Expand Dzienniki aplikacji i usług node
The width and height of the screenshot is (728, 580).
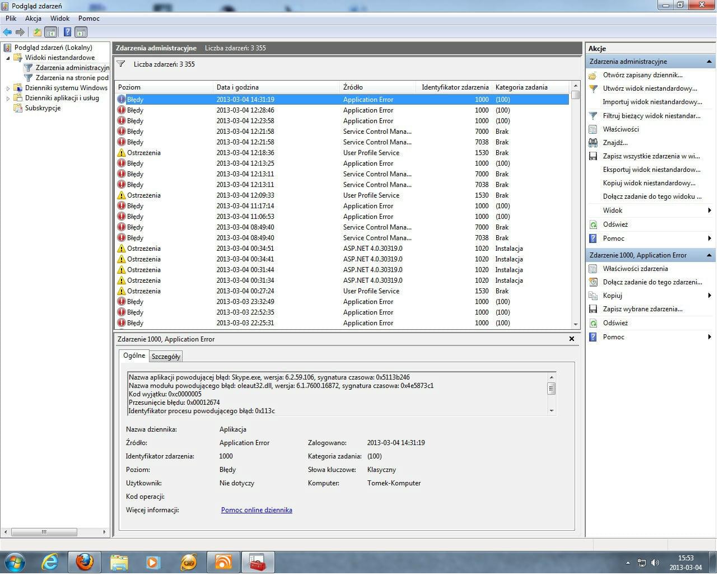point(8,99)
